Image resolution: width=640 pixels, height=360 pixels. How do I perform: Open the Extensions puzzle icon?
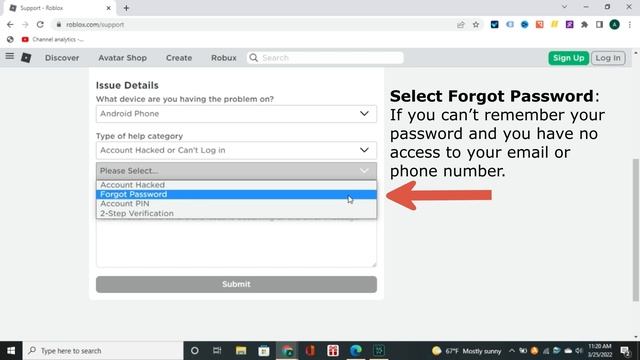click(584, 24)
